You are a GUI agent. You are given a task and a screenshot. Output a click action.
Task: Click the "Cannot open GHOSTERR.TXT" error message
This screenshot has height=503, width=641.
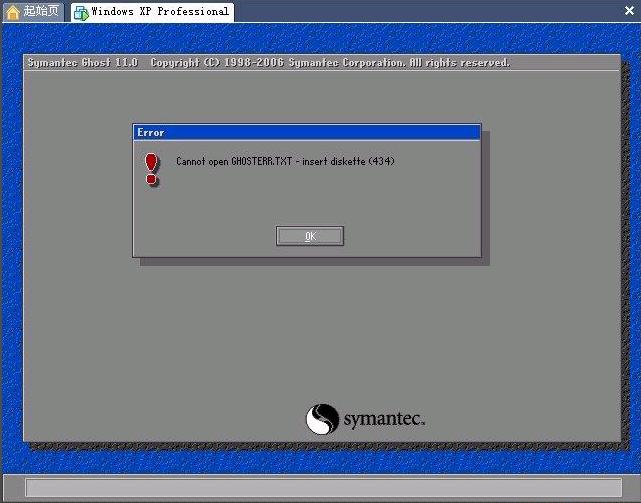(x=285, y=161)
